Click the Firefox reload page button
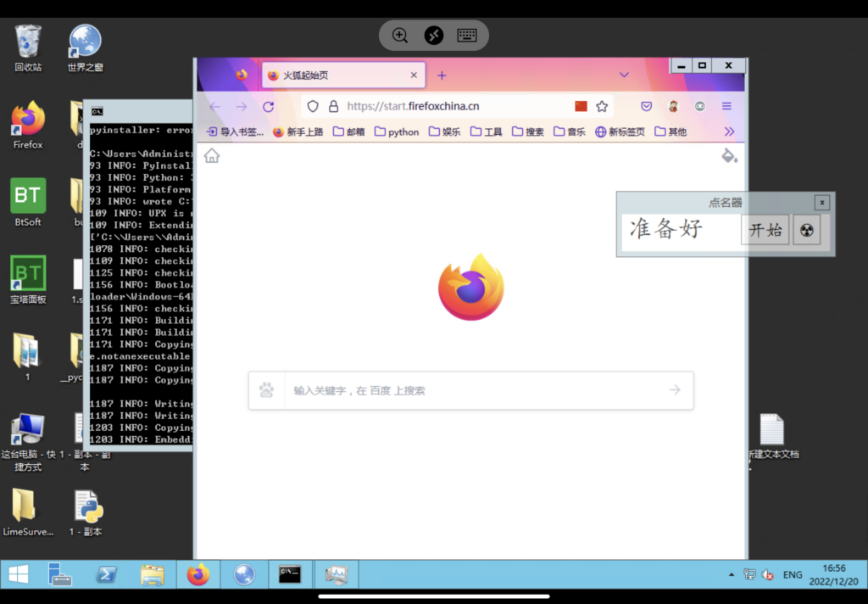The width and height of the screenshot is (868, 604). tap(268, 107)
